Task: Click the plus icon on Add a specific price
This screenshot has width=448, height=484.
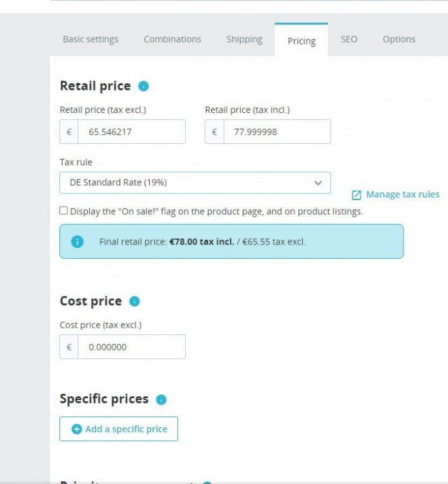Action: pyautogui.click(x=77, y=429)
